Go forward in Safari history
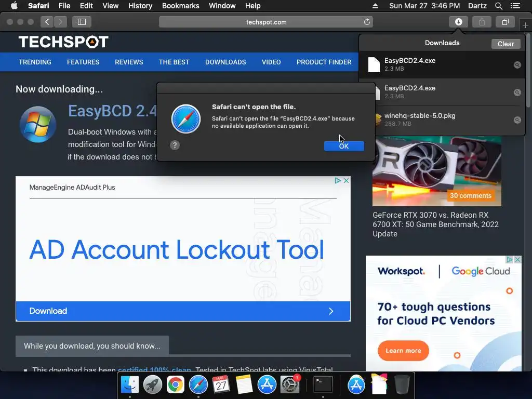This screenshot has width=532, height=399. (x=60, y=22)
